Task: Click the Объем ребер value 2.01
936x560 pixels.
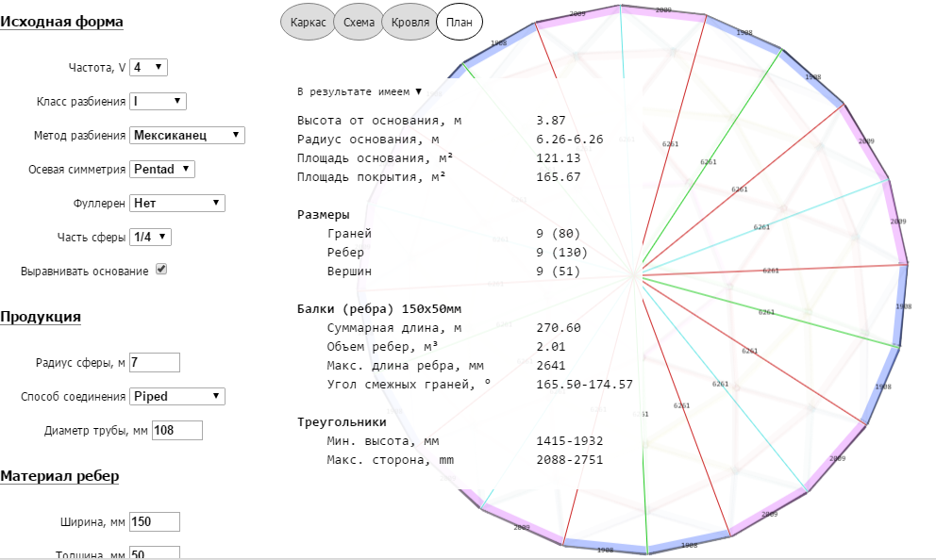Action: click(x=551, y=347)
